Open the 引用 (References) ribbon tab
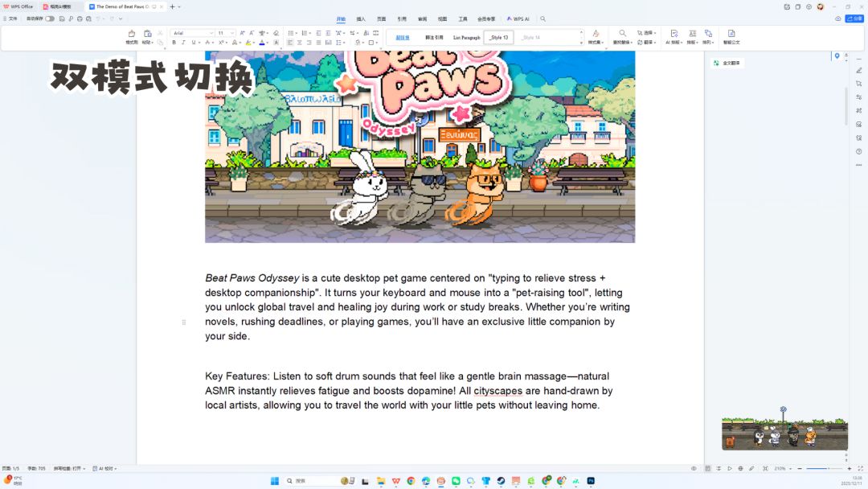This screenshot has width=868, height=489. [402, 18]
